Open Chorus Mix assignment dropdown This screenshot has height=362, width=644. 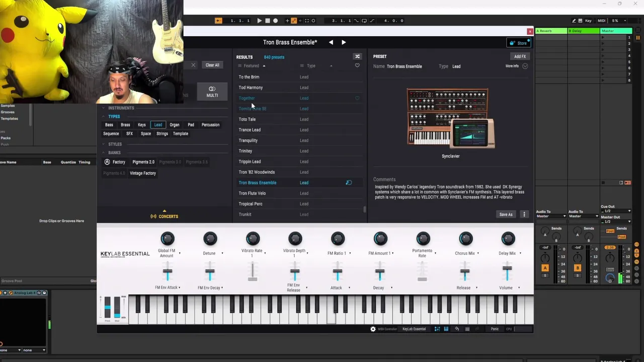click(x=478, y=253)
